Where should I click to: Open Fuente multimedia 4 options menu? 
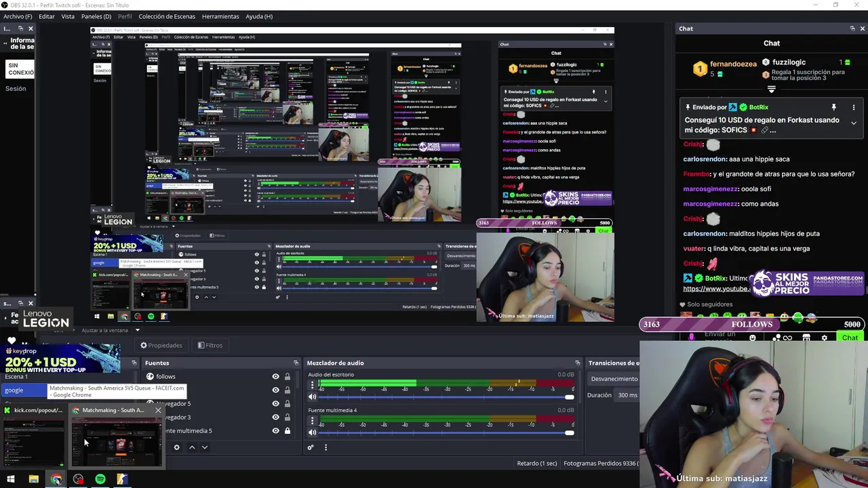click(313, 421)
